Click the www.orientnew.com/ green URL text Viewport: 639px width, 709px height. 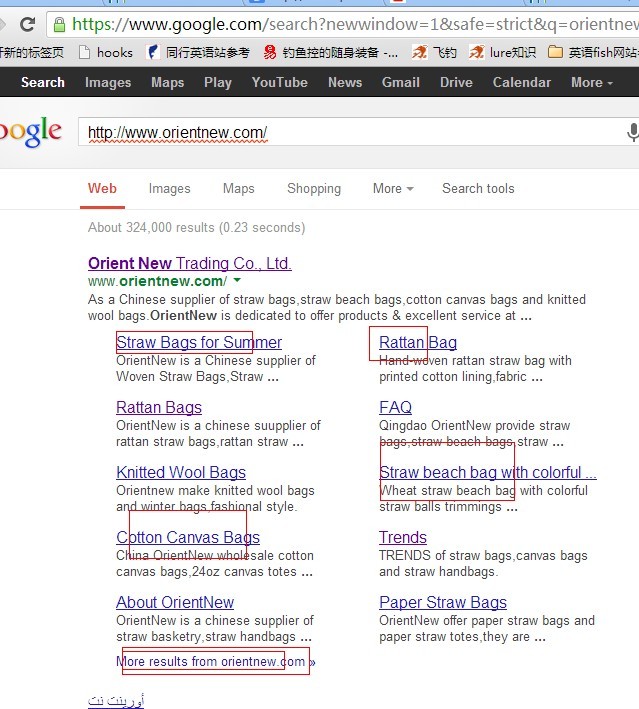point(157,281)
